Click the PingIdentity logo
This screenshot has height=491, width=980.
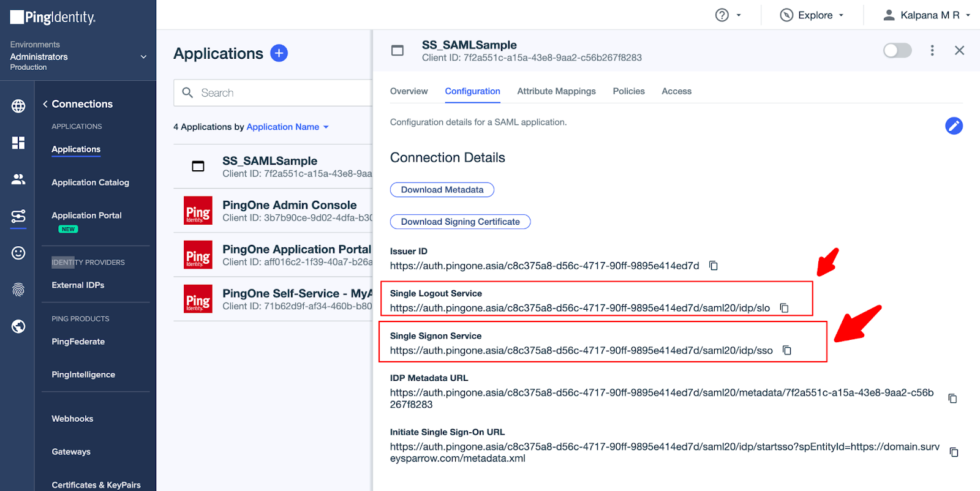pyautogui.click(x=53, y=17)
